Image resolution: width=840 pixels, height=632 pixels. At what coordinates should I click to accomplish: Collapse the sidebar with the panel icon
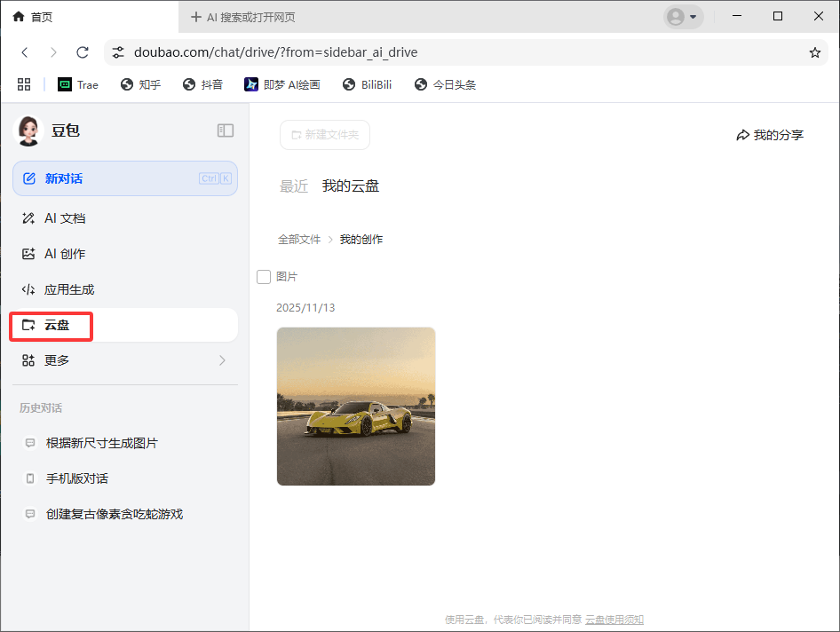[x=226, y=130]
